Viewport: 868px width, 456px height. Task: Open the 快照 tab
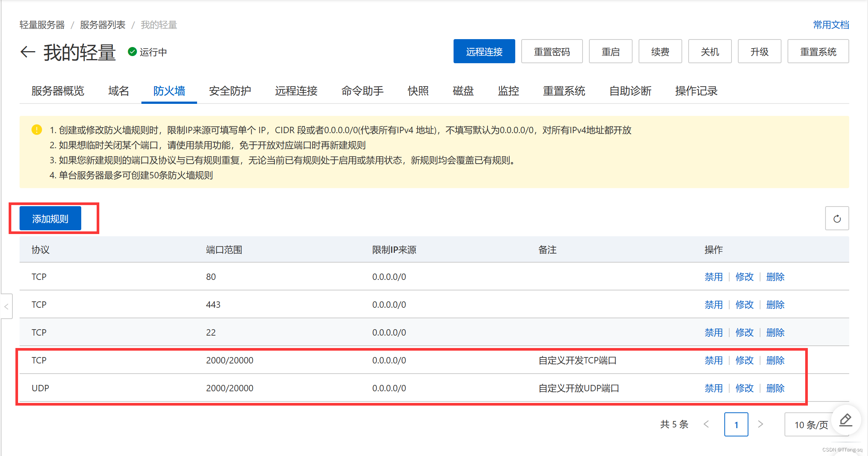tap(417, 91)
